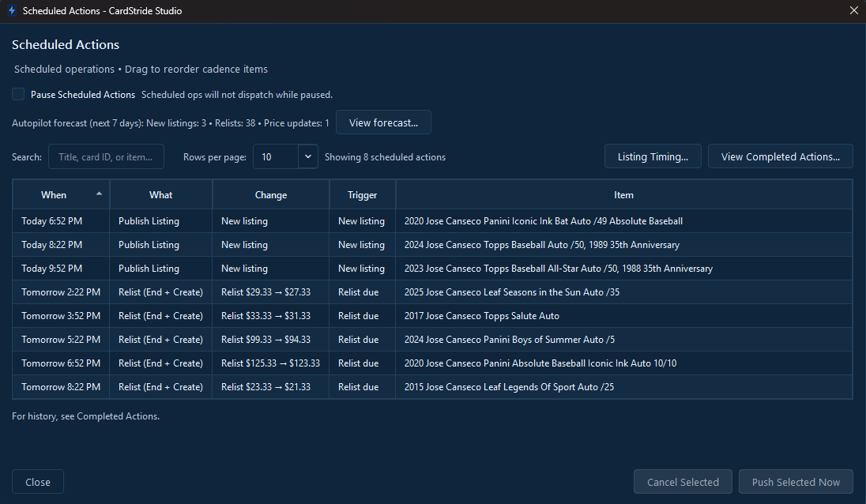Click the Cancel Selected button
Viewport: 866px width, 504px height.
(683, 482)
